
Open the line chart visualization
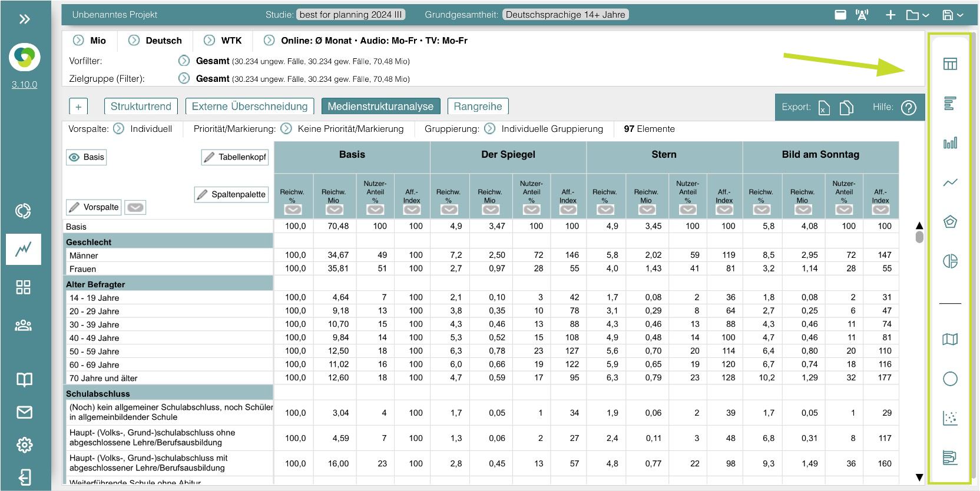pyautogui.click(x=950, y=183)
